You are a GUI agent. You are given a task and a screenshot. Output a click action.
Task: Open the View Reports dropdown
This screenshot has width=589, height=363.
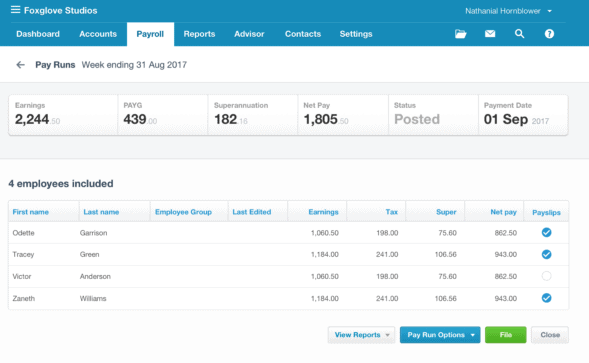tap(361, 335)
